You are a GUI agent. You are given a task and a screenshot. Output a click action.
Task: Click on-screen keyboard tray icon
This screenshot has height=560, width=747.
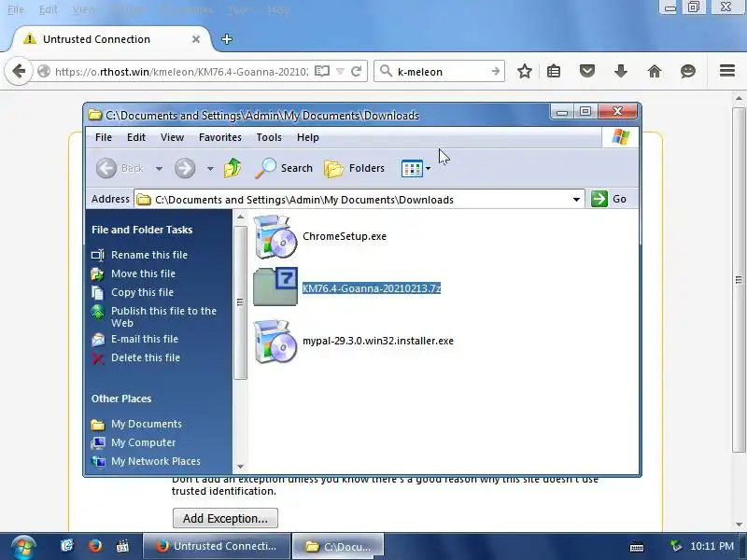pos(637,547)
